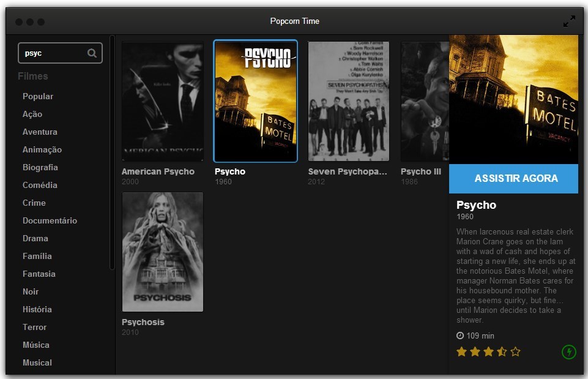Click the highlighted Psycho 1960 poster
Viewport: 588px width, 379px height.
click(255, 101)
